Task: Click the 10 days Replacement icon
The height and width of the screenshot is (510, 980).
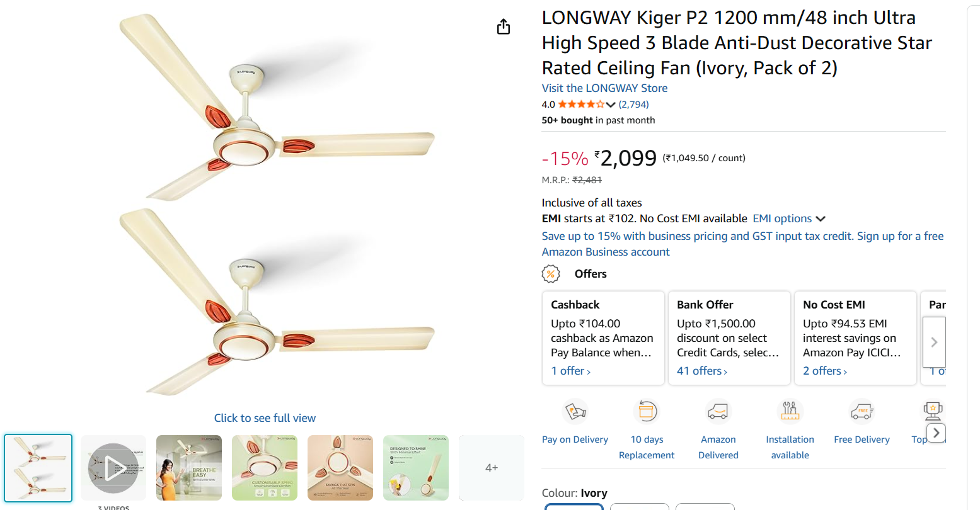Action: (646, 411)
